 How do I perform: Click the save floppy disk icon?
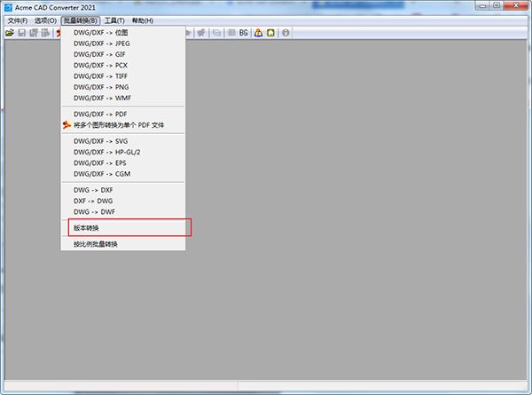click(x=21, y=33)
